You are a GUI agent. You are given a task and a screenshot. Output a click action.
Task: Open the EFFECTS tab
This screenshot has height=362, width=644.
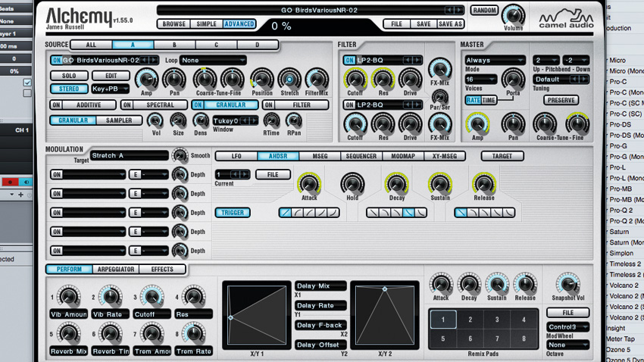(162, 270)
